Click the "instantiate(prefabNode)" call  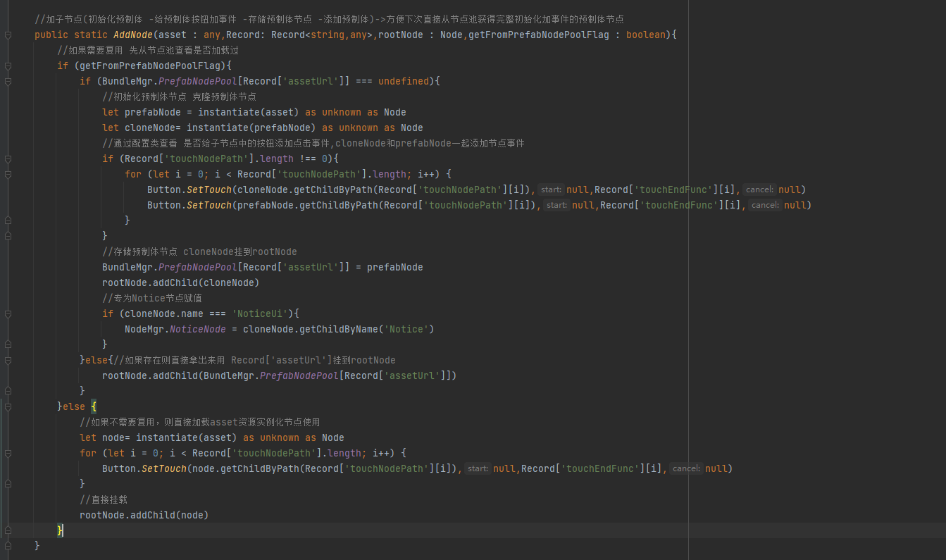coord(251,127)
